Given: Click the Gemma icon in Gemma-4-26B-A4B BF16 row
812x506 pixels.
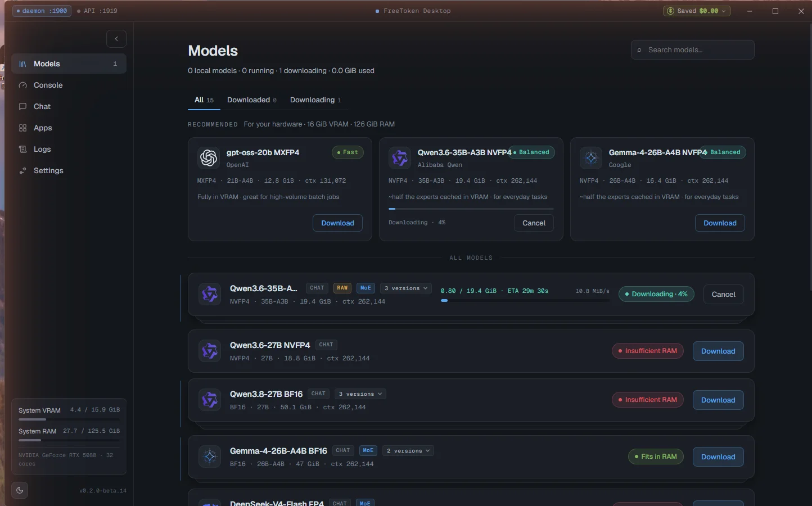Looking at the screenshot, I should point(210,457).
